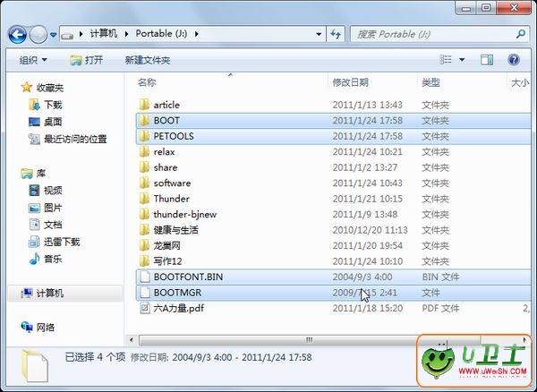Select the 龙巢网 folder icon

[x=144, y=245]
